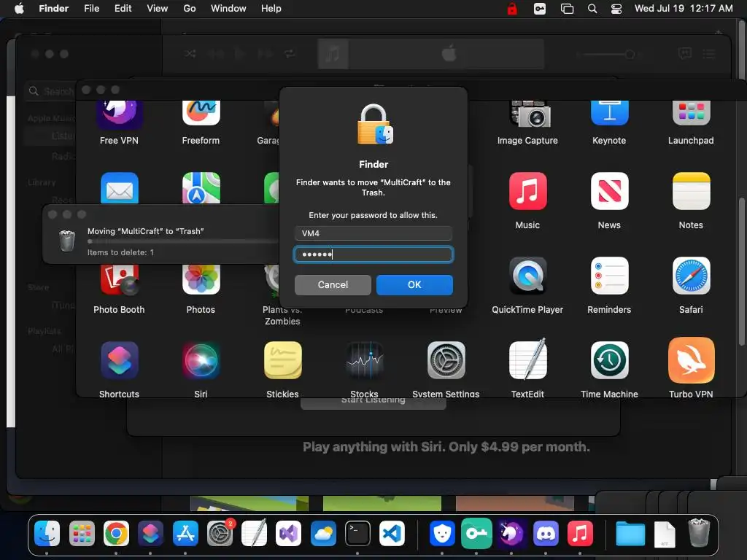Click the password field in the dialog

pyautogui.click(x=373, y=254)
